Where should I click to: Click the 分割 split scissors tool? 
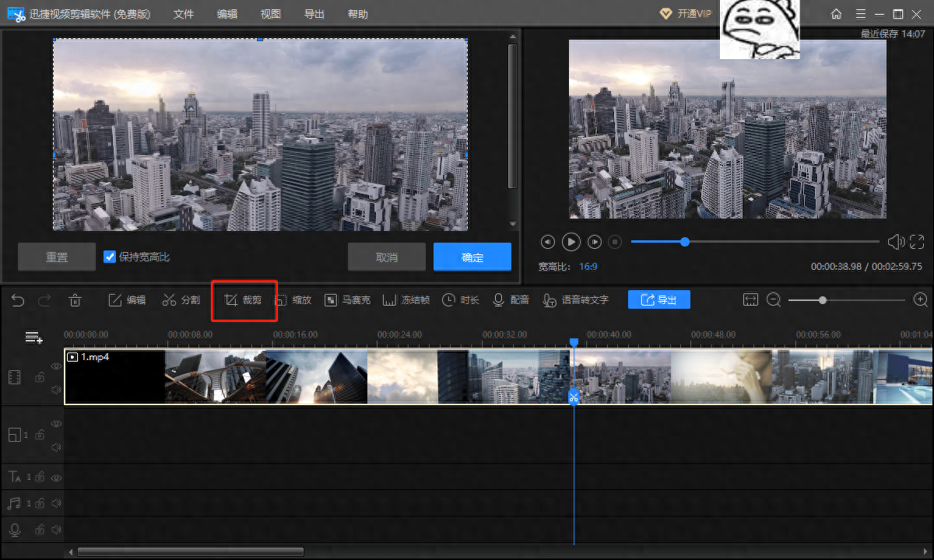pyautogui.click(x=181, y=300)
